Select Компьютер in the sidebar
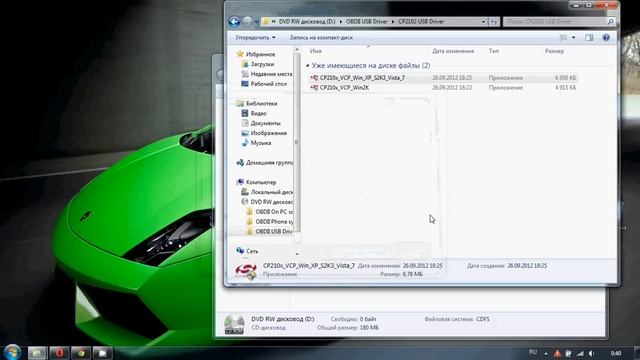 tap(261, 182)
